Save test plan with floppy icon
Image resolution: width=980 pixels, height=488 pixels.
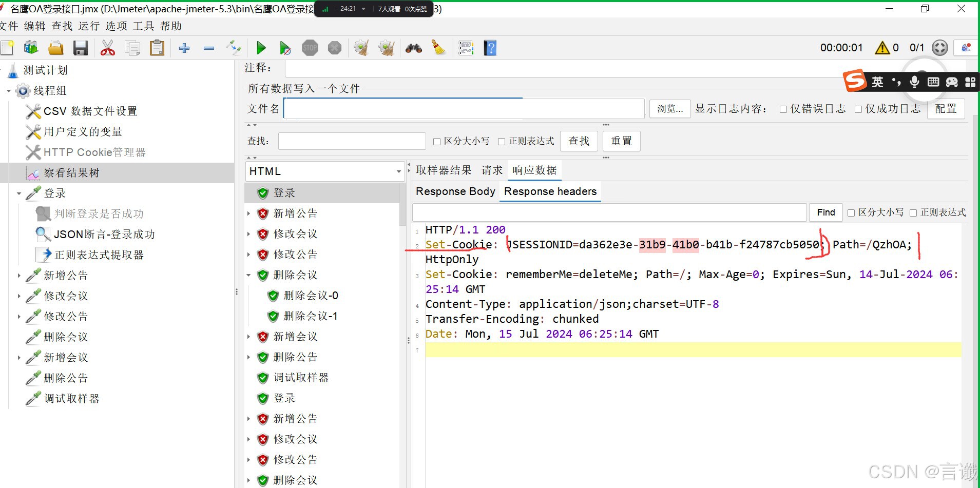81,48
